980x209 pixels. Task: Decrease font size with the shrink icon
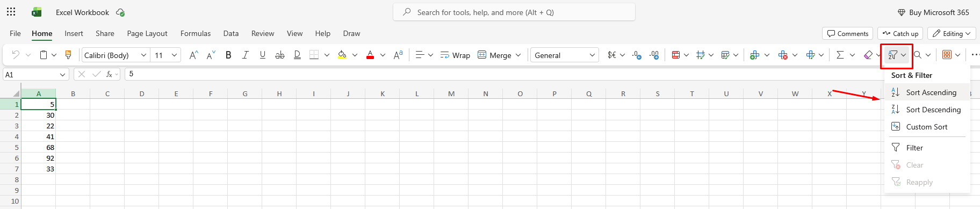pos(211,55)
